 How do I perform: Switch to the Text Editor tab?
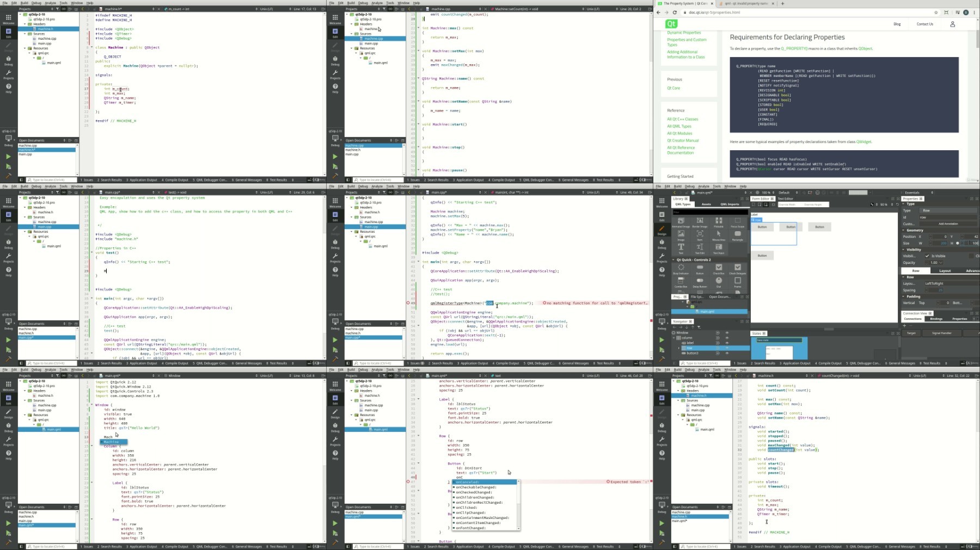click(785, 199)
